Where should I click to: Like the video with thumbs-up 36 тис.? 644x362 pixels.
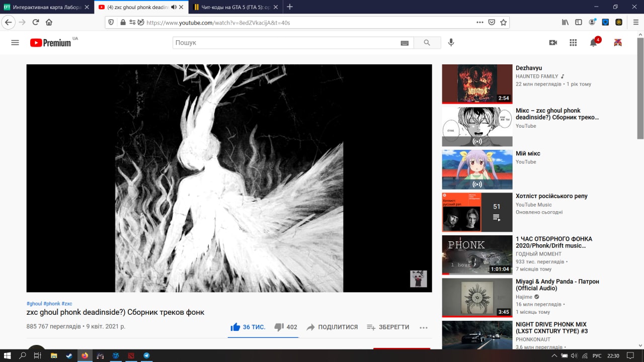[248, 327]
